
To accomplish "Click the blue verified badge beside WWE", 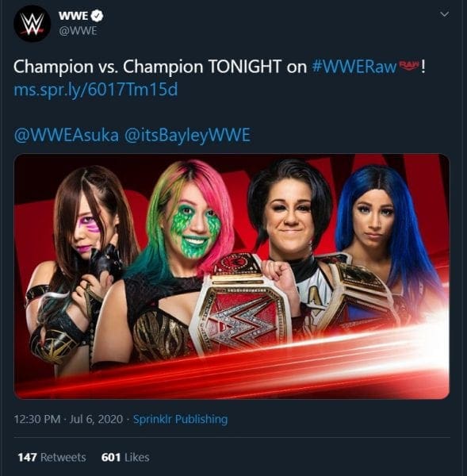I will pos(98,16).
